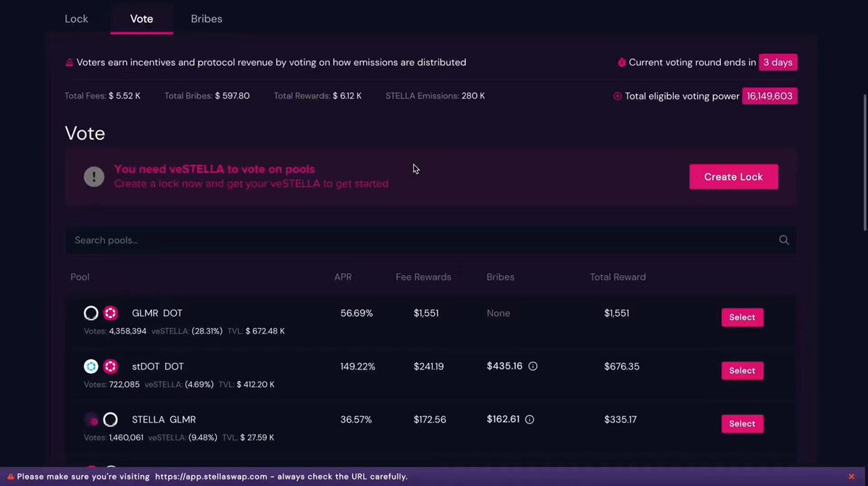Select the stDOT DOT pool
868x486 pixels.
point(743,370)
